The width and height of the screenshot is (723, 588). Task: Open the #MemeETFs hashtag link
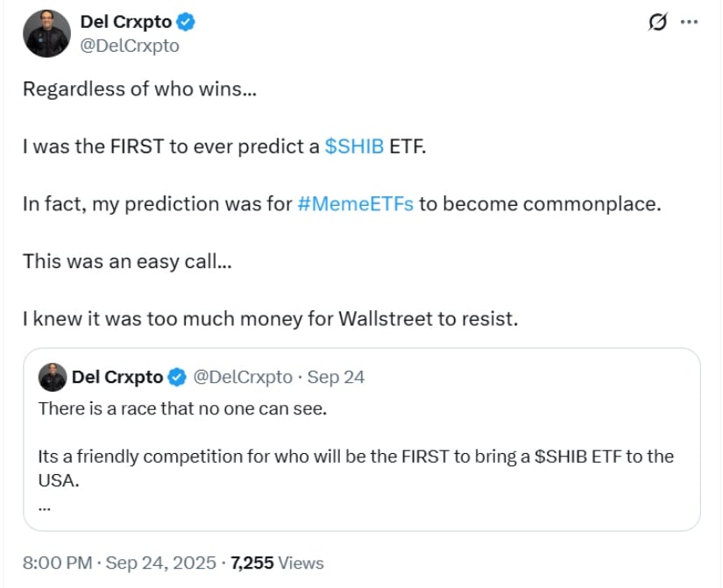pyautogui.click(x=355, y=204)
